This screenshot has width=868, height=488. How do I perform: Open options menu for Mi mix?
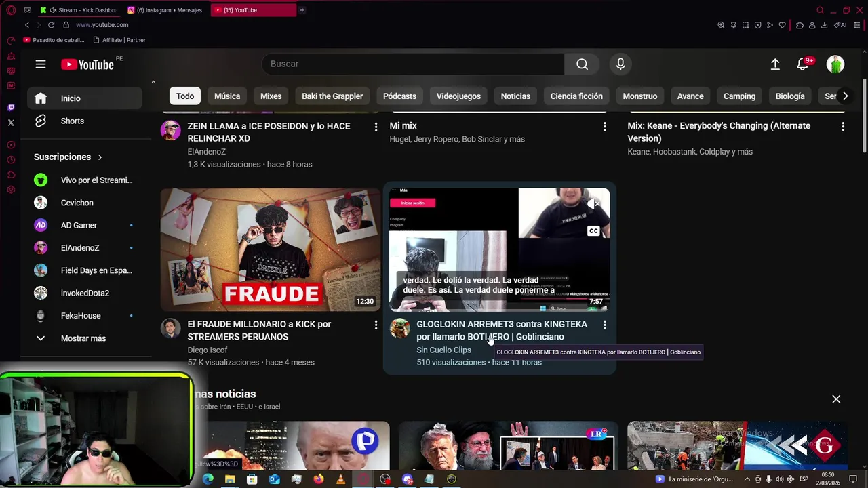pos(604,127)
